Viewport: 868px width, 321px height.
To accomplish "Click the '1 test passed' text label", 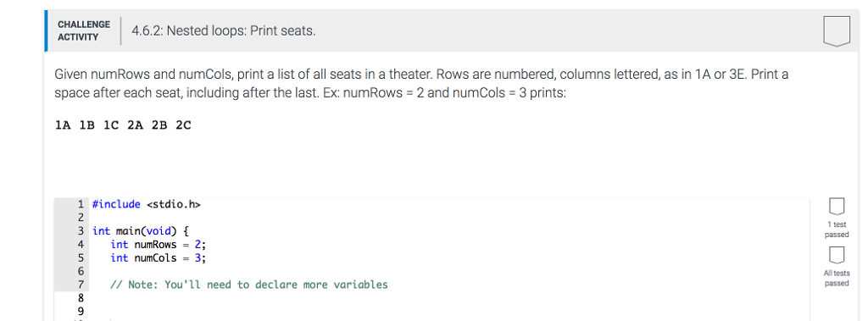I will pyautogui.click(x=837, y=230).
